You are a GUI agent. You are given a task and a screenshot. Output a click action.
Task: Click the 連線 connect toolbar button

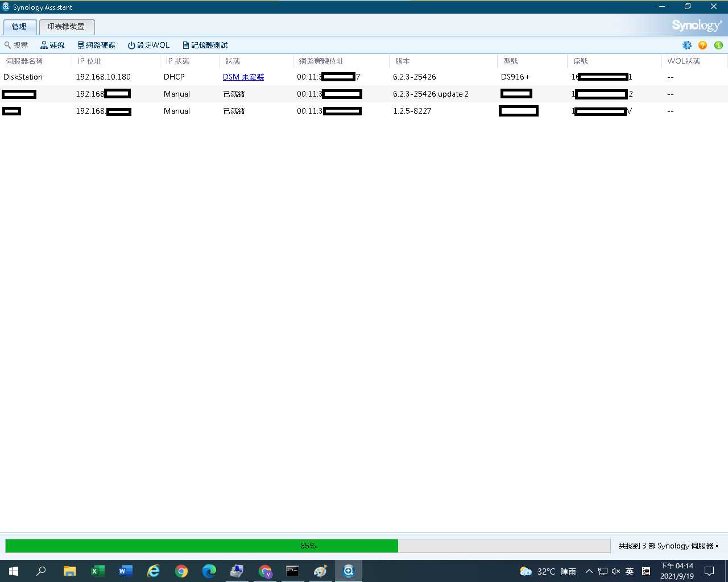52,45
